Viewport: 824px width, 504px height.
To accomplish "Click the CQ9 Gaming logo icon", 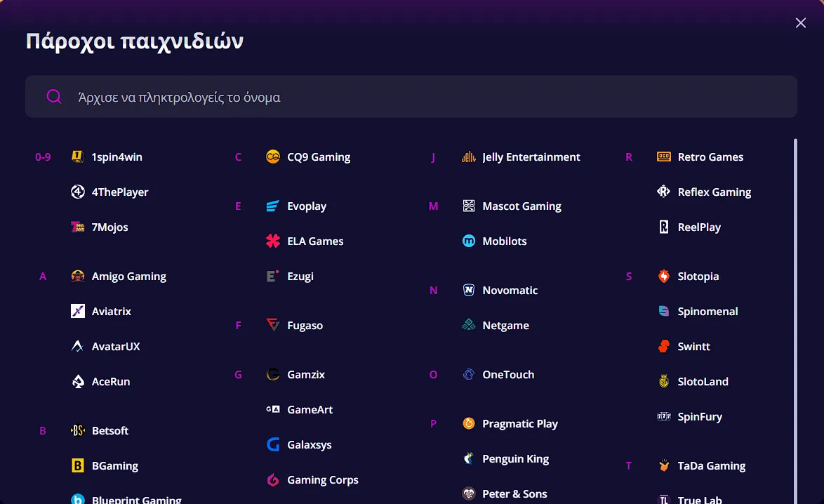I will point(273,157).
